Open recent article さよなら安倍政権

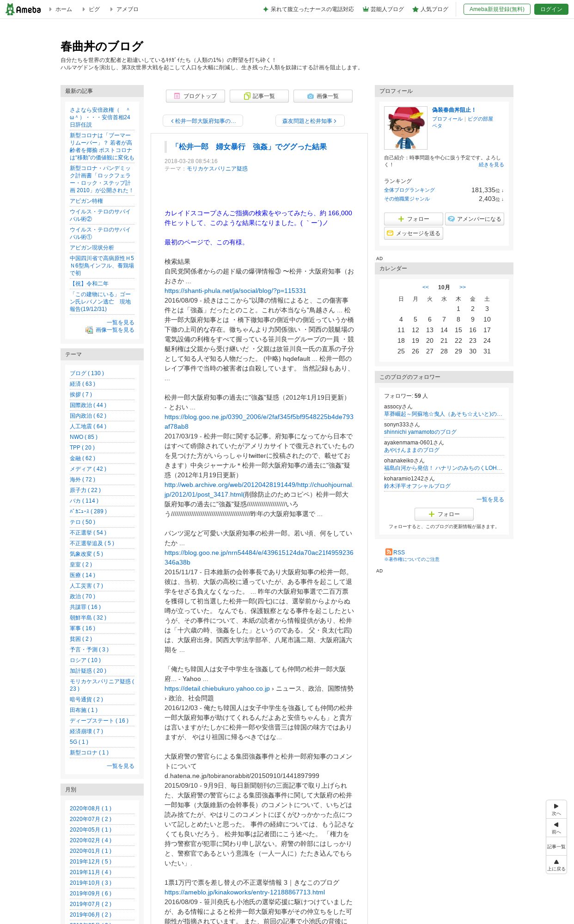click(100, 117)
